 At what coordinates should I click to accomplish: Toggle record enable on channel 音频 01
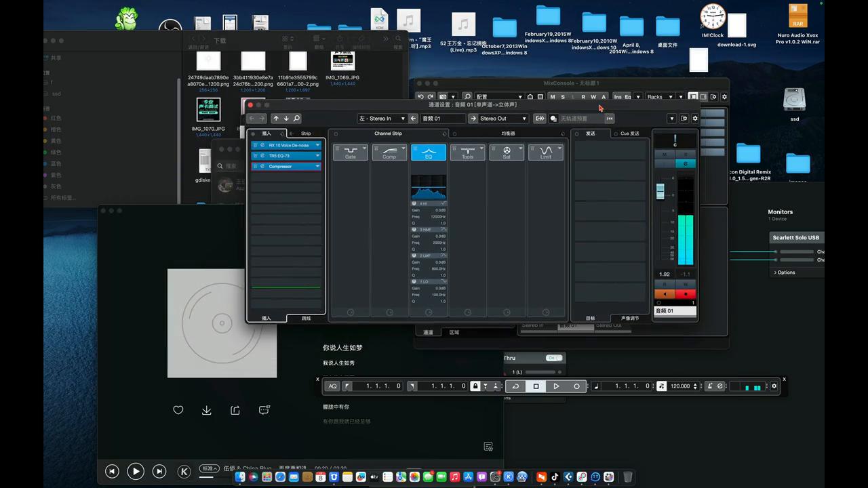point(686,294)
